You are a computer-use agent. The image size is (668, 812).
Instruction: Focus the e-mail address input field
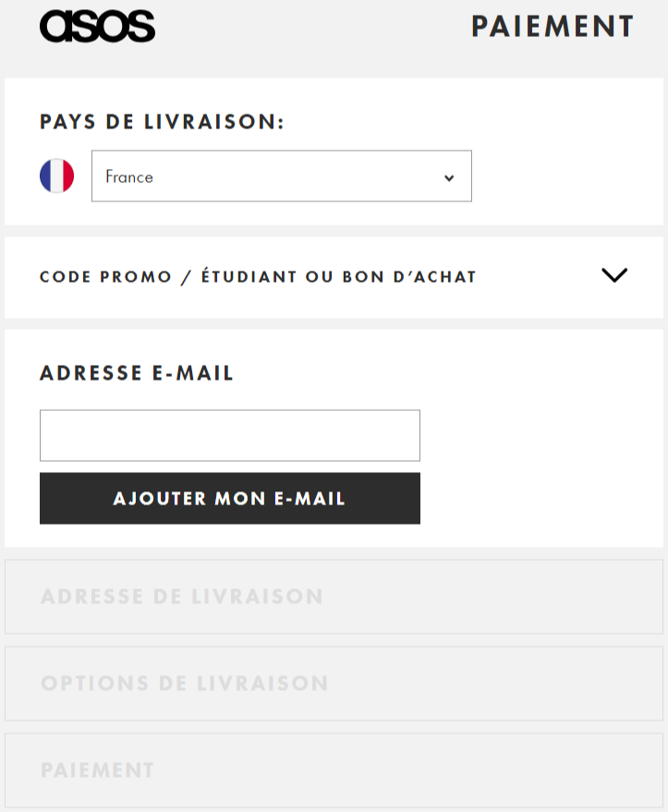(229, 435)
